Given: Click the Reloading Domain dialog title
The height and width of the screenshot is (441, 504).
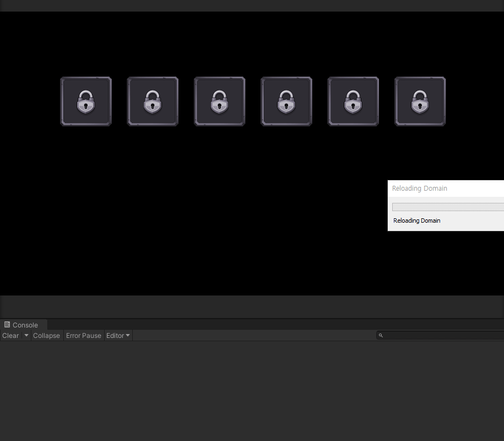Looking at the screenshot, I should [420, 188].
